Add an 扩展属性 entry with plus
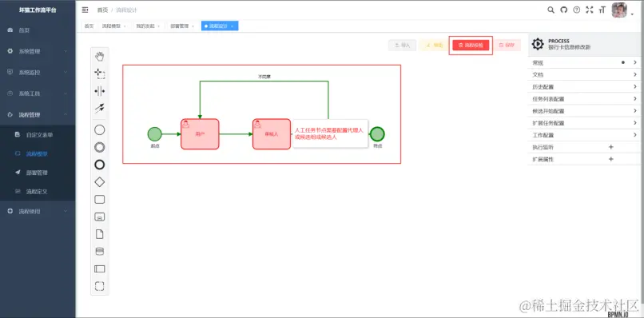Image resolution: width=644 pixels, height=318 pixels. pos(610,159)
